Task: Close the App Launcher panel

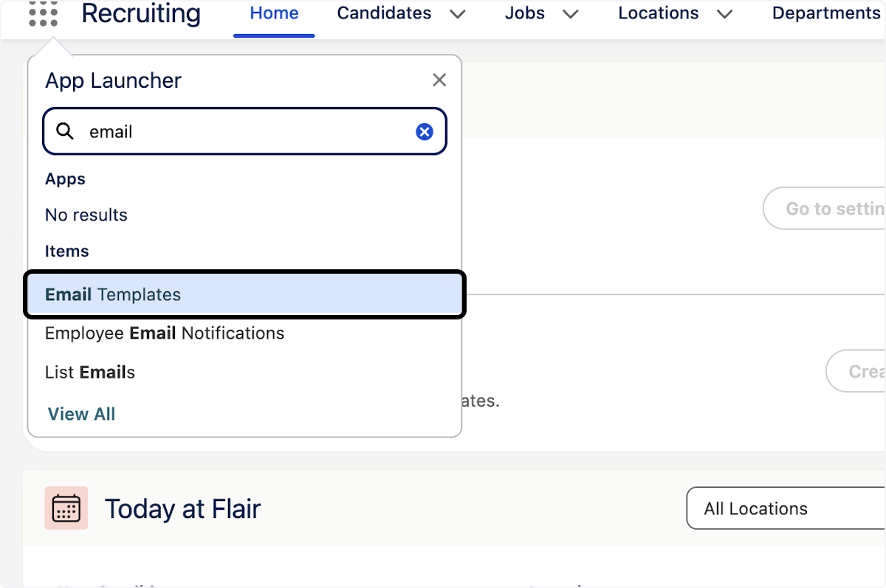Action: tap(439, 80)
